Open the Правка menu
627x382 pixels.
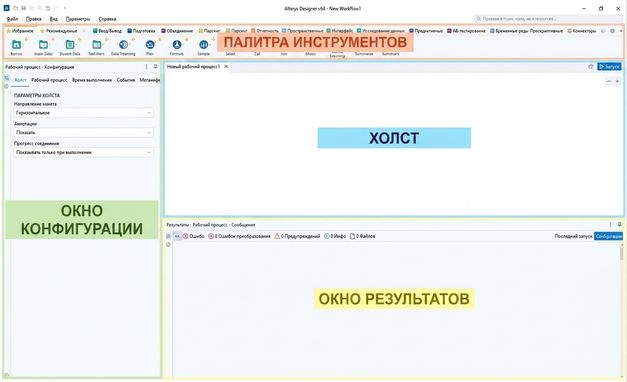click(34, 19)
